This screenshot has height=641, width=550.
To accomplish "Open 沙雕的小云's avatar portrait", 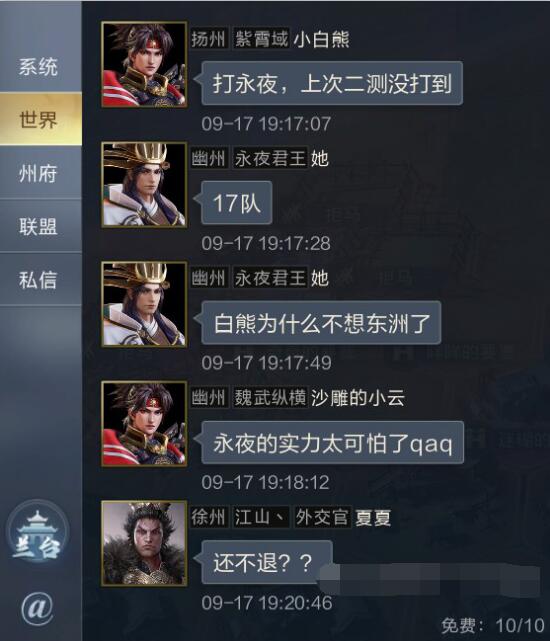I will tap(144, 424).
